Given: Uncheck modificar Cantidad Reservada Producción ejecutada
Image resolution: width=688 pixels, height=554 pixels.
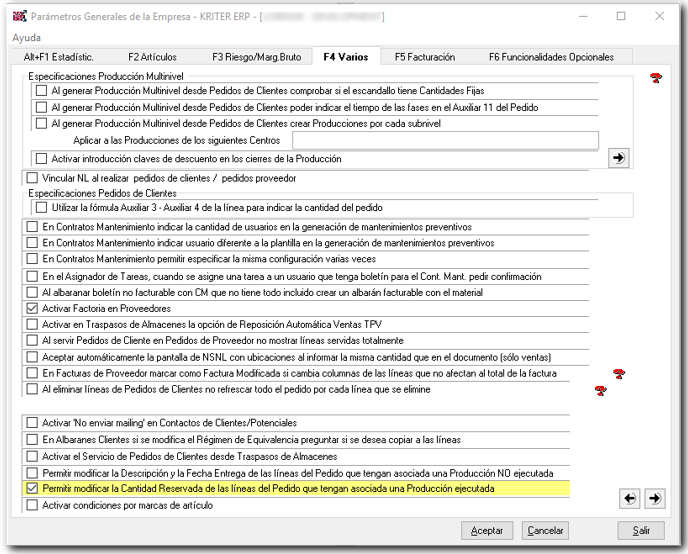Looking at the screenshot, I should 32,489.
